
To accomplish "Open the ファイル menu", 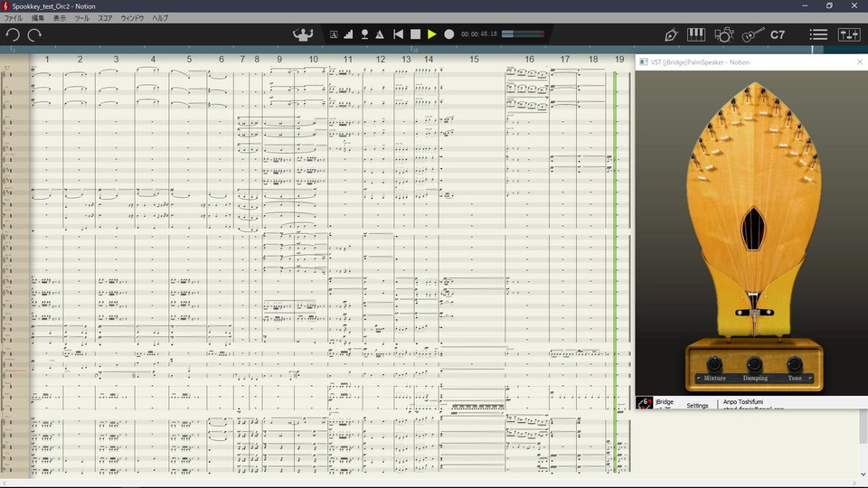I will [x=14, y=18].
